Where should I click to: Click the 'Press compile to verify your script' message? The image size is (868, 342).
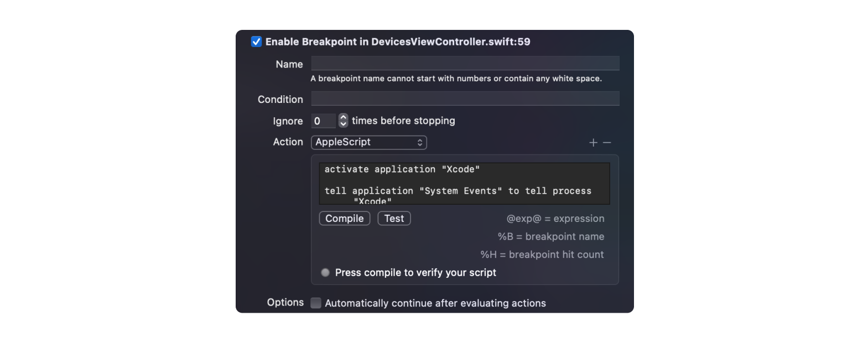pos(415,273)
